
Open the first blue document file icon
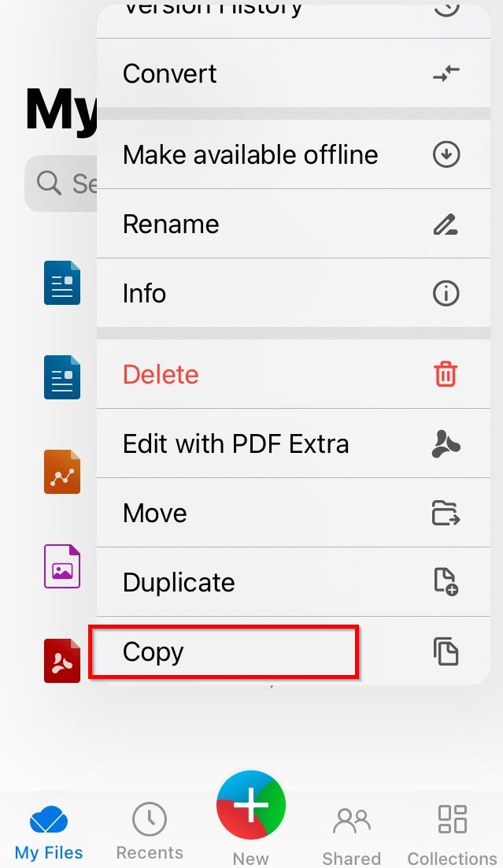62,282
